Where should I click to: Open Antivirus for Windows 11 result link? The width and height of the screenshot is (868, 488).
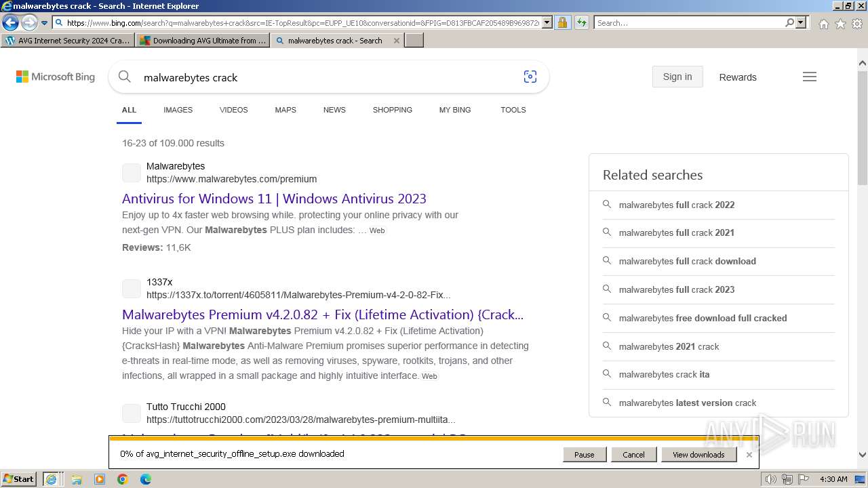point(274,199)
